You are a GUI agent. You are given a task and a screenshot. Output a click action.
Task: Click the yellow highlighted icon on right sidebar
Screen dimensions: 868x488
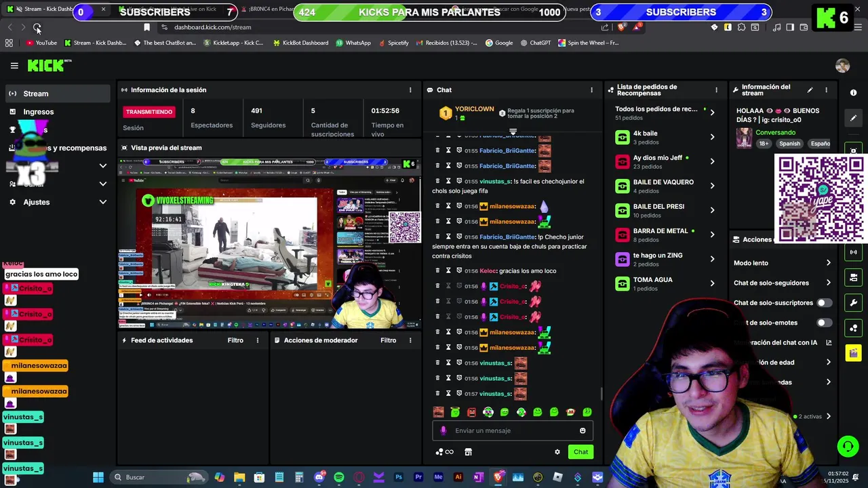click(x=854, y=352)
